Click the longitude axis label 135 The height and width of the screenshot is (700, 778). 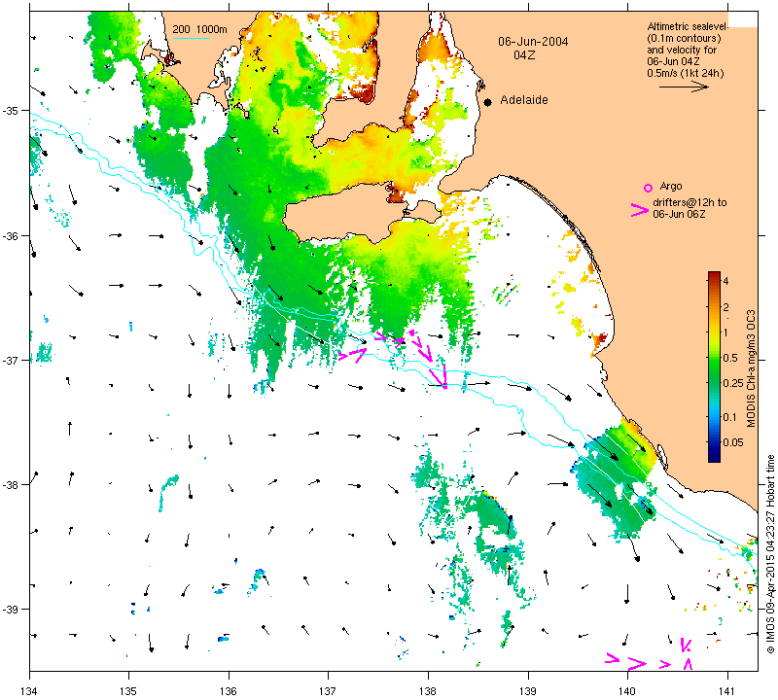coord(129,690)
